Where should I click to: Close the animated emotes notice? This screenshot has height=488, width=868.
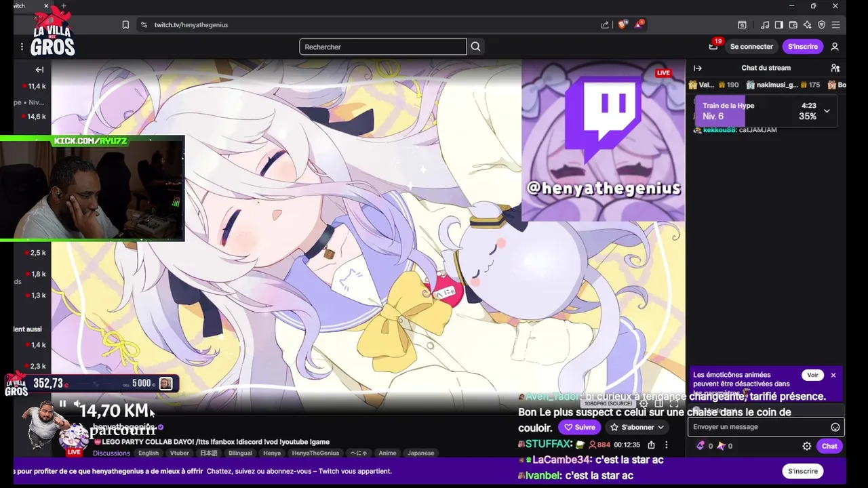click(x=833, y=375)
